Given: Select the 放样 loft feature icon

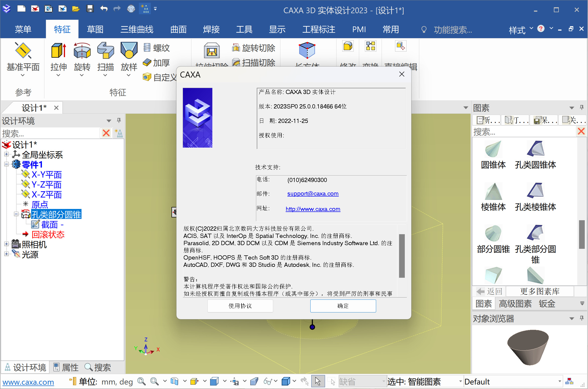Looking at the screenshot, I should pyautogui.click(x=129, y=51).
